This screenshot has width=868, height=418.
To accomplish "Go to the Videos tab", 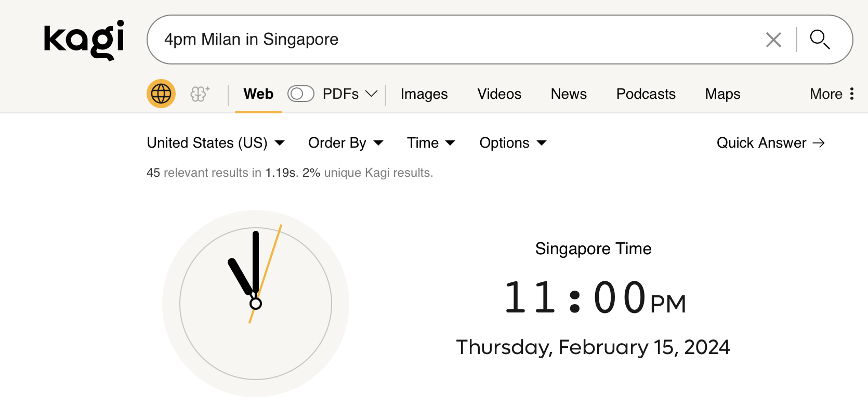I will 499,94.
